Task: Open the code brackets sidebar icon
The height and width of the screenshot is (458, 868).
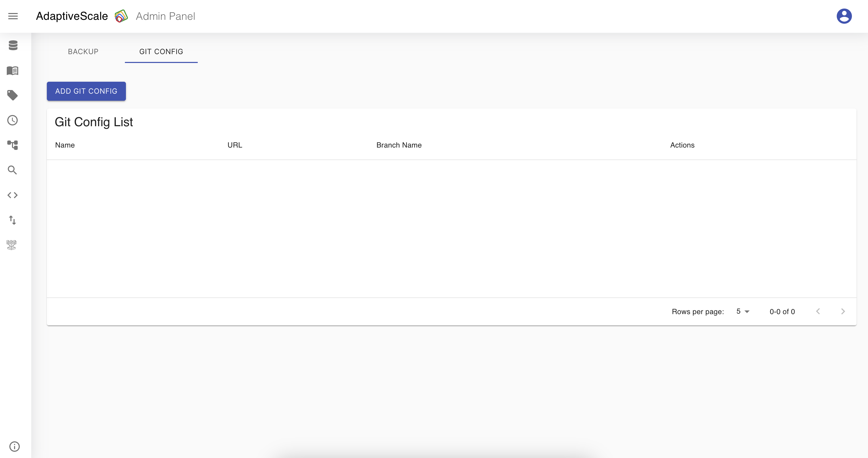Action: click(12, 195)
